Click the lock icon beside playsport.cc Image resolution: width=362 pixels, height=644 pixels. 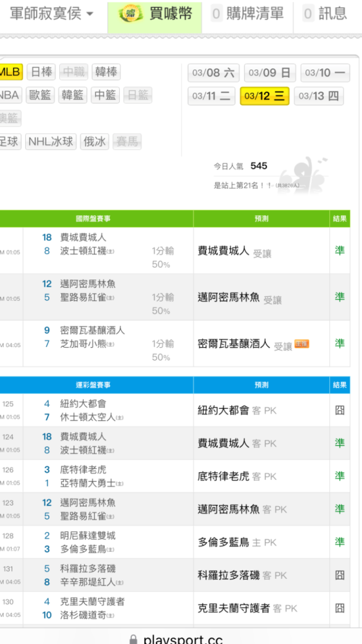coord(133,639)
